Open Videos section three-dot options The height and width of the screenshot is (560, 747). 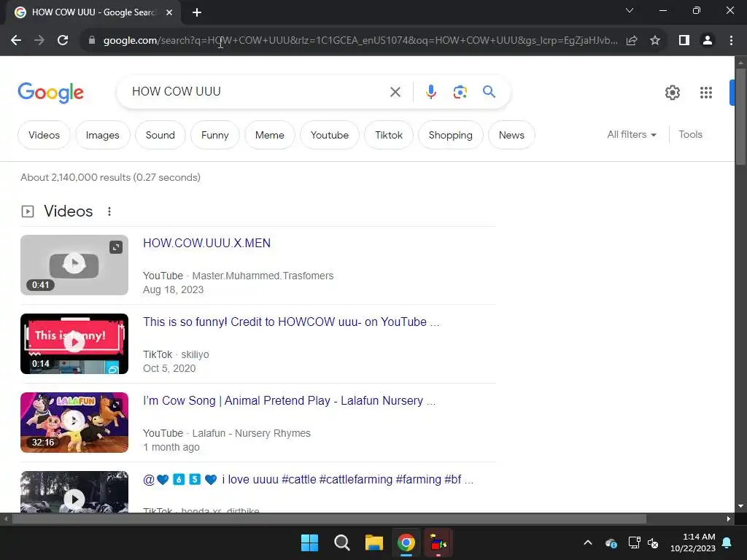coord(109,211)
